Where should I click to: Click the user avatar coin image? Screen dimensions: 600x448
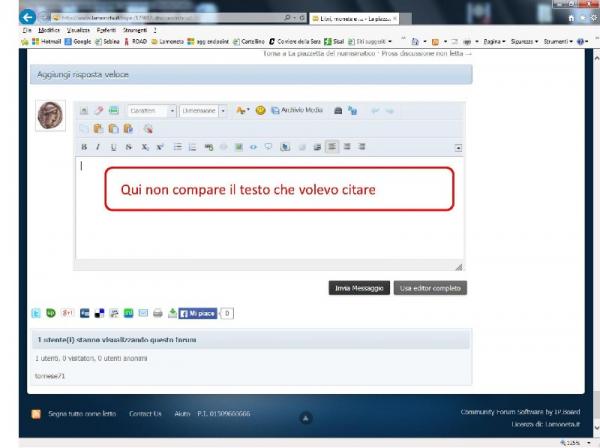(50, 116)
